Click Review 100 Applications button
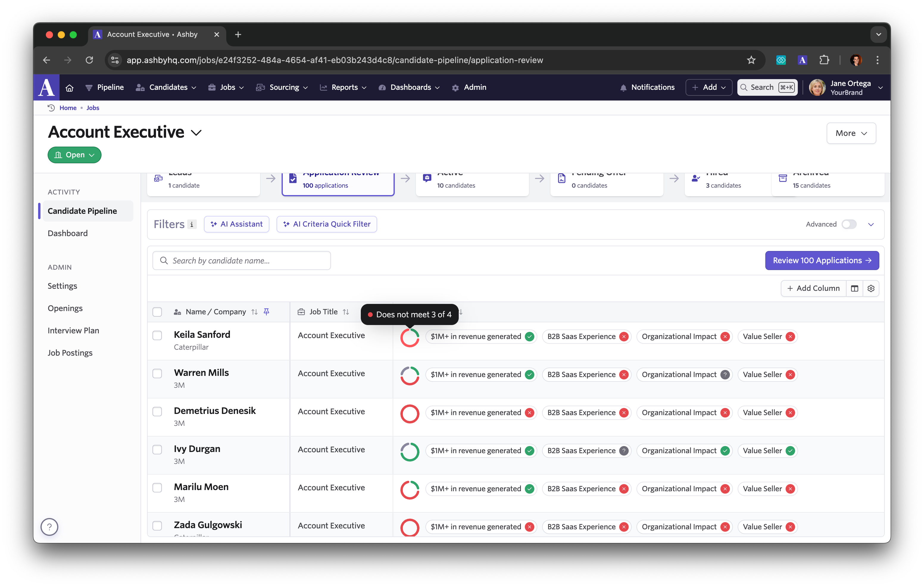 click(822, 260)
